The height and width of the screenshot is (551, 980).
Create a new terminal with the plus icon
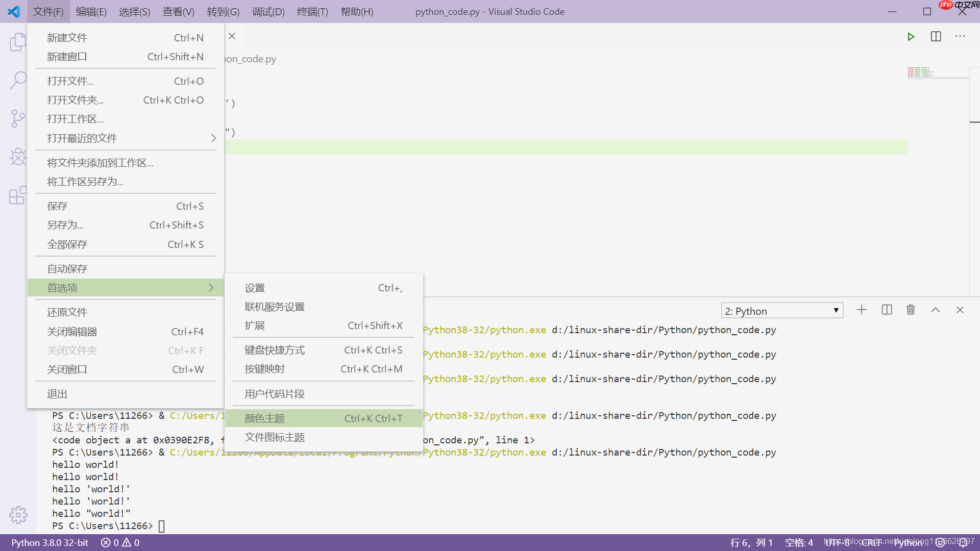862,310
